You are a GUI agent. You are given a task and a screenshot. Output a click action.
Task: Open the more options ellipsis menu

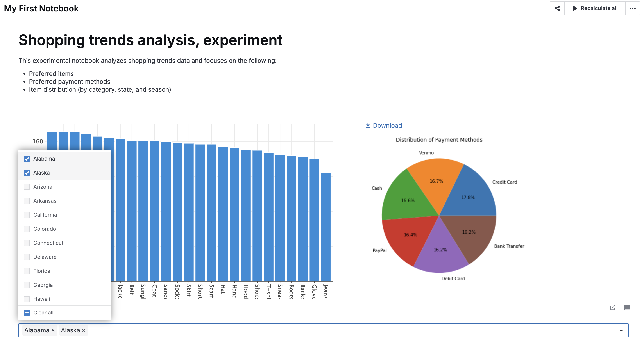tap(633, 8)
